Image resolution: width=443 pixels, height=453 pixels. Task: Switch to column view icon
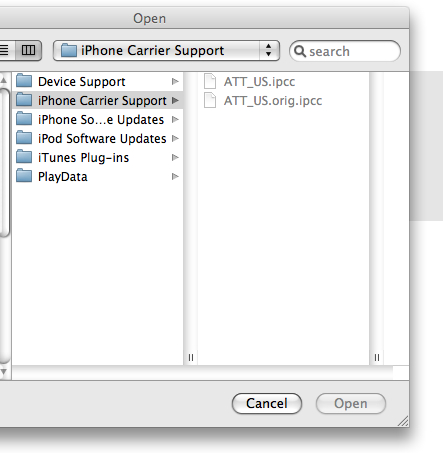tap(28, 51)
